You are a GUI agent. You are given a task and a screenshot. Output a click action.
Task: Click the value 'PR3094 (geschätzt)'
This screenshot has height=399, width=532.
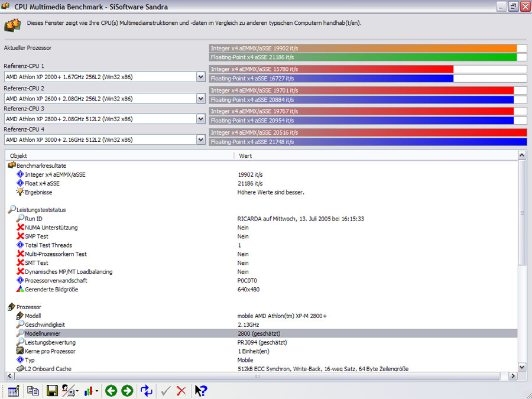click(x=262, y=342)
